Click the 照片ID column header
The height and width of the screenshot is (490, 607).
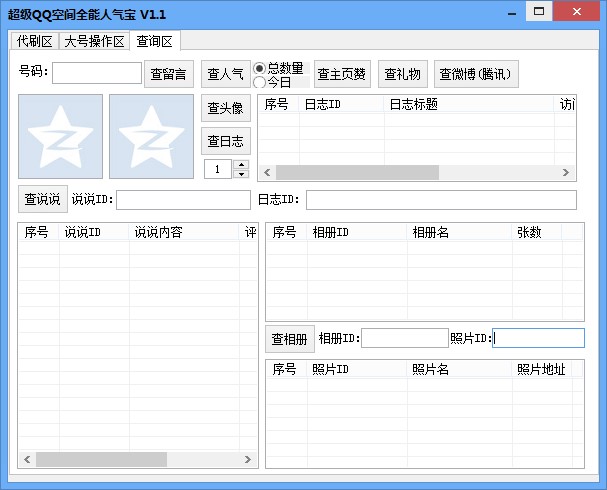point(357,369)
